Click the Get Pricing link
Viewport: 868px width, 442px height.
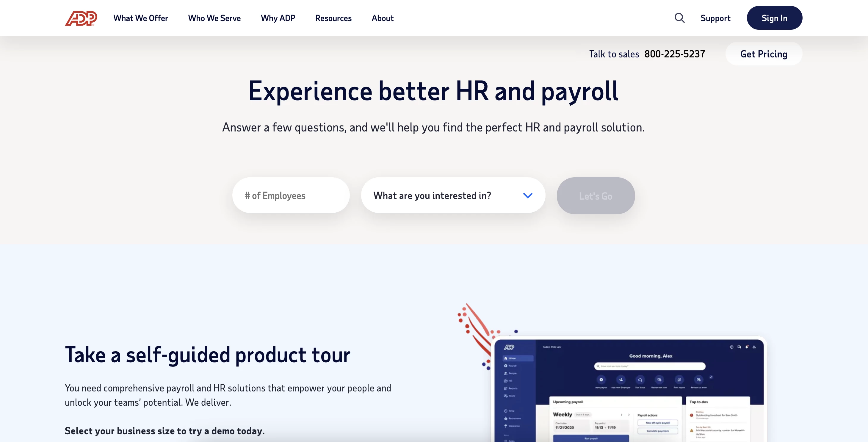point(764,53)
